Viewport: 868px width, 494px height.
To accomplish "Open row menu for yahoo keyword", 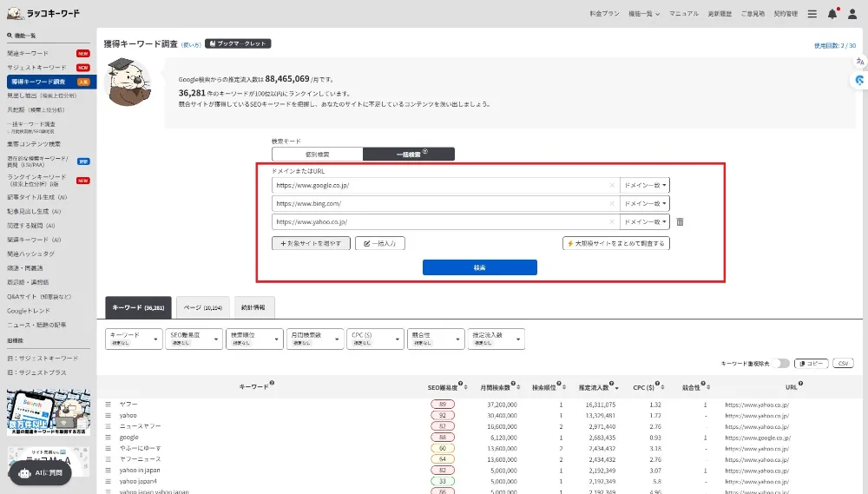I will (108, 415).
